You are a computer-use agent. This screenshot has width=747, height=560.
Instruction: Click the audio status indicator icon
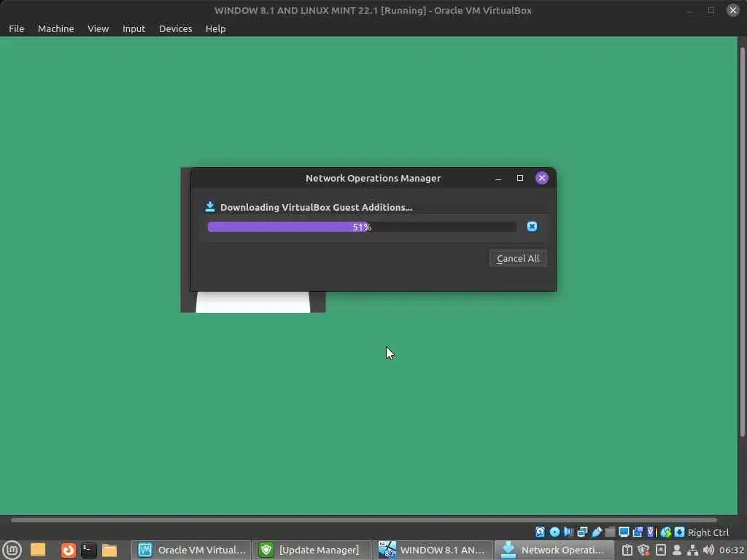(568, 532)
